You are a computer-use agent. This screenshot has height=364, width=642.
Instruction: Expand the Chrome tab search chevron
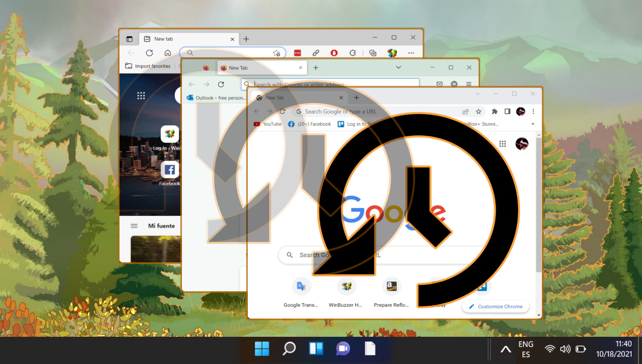click(477, 94)
